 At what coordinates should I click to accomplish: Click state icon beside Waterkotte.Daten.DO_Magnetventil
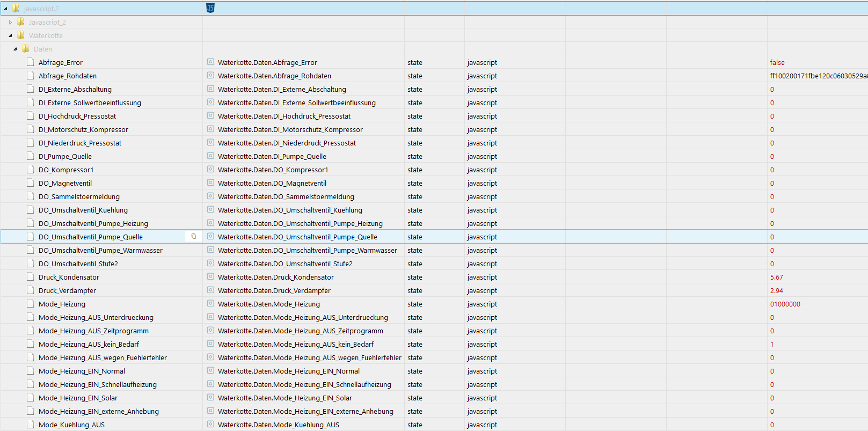point(210,182)
